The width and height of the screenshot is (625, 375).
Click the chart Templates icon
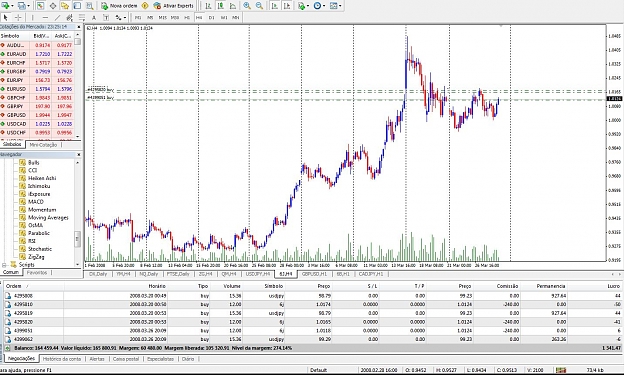coord(334,6)
